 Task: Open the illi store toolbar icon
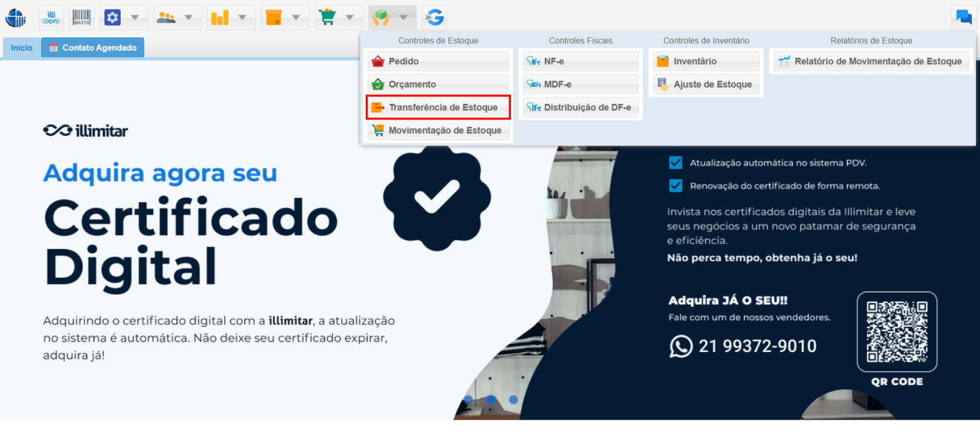[x=51, y=18]
